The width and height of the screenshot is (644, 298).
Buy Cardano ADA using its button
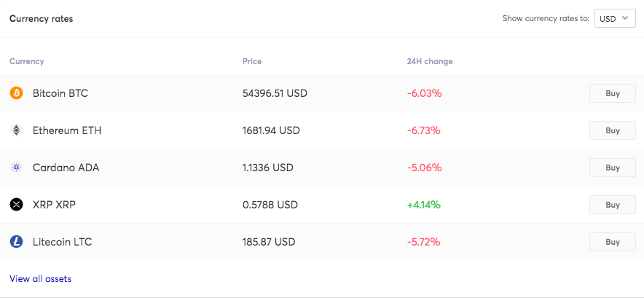[613, 168]
